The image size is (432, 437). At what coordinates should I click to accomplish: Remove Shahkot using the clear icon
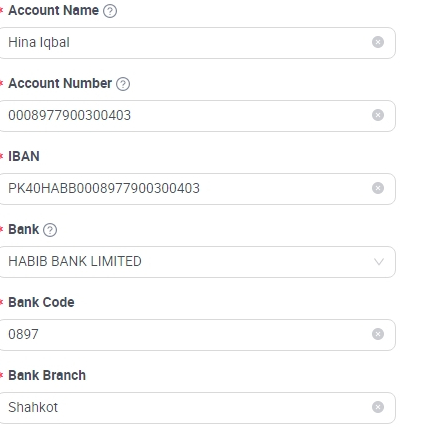click(378, 407)
